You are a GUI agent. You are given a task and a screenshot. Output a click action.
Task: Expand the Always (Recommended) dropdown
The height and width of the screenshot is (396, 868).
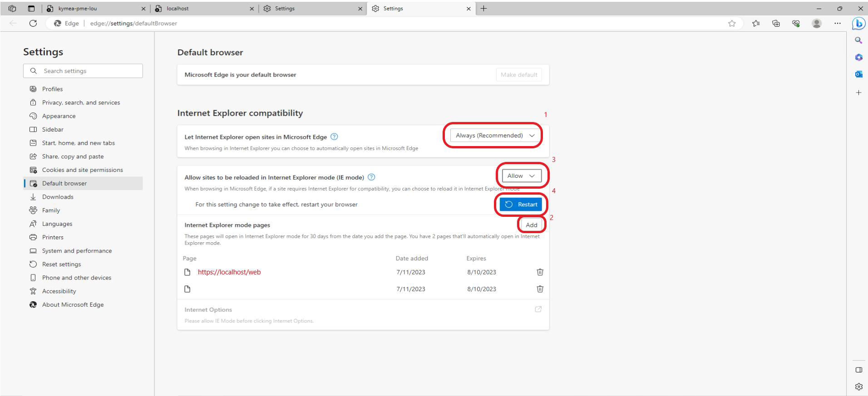click(495, 135)
